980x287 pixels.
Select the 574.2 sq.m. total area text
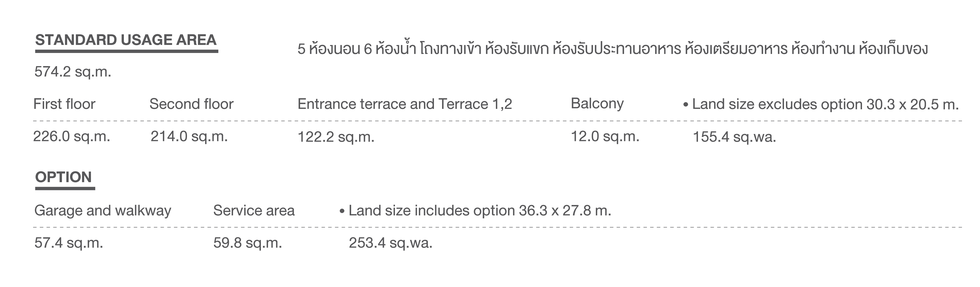click(x=73, y=72)
